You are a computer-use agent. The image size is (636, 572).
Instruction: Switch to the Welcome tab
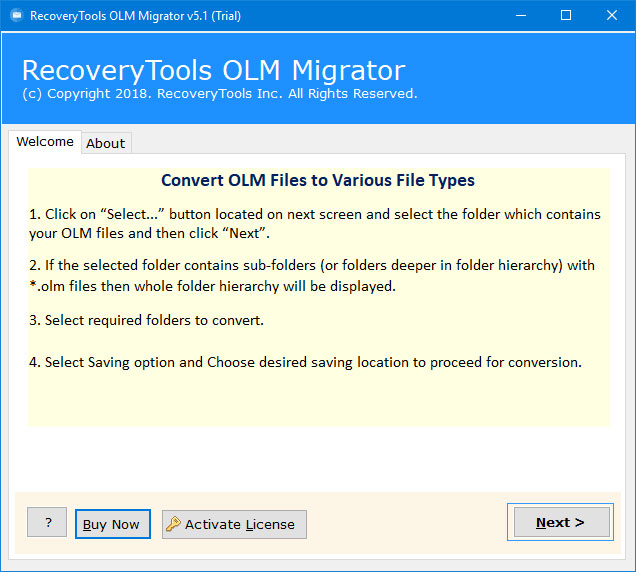click(x=45, y=142)
